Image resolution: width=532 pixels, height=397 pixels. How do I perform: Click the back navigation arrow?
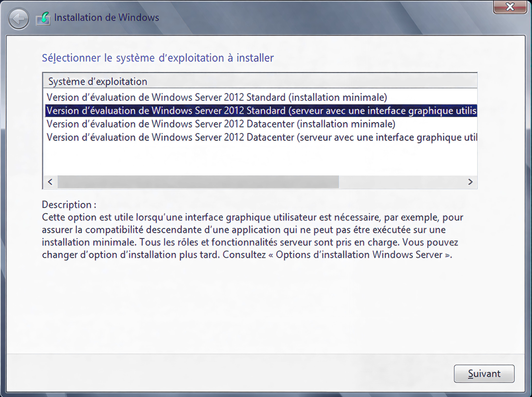(18, 19)
